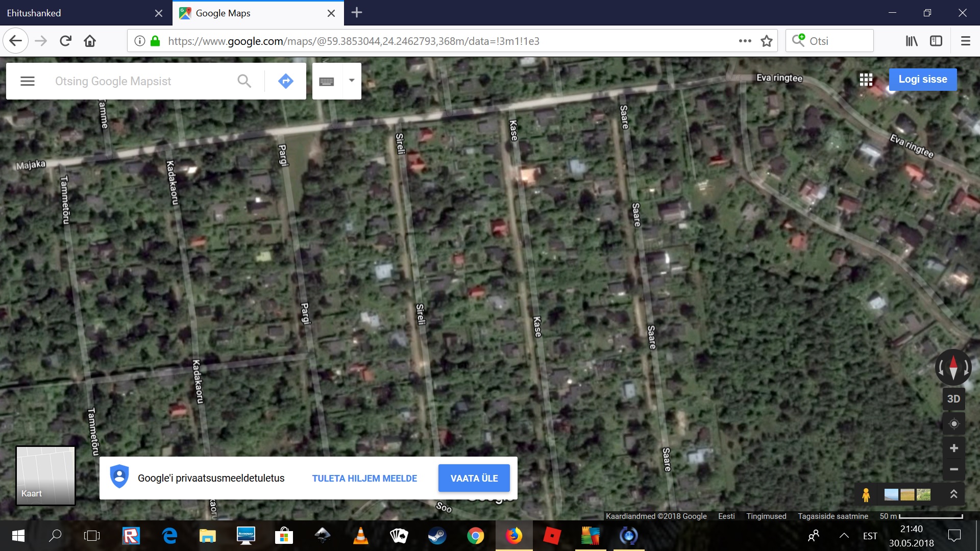Open a new browser tab
980x551 pixels.
357,13
